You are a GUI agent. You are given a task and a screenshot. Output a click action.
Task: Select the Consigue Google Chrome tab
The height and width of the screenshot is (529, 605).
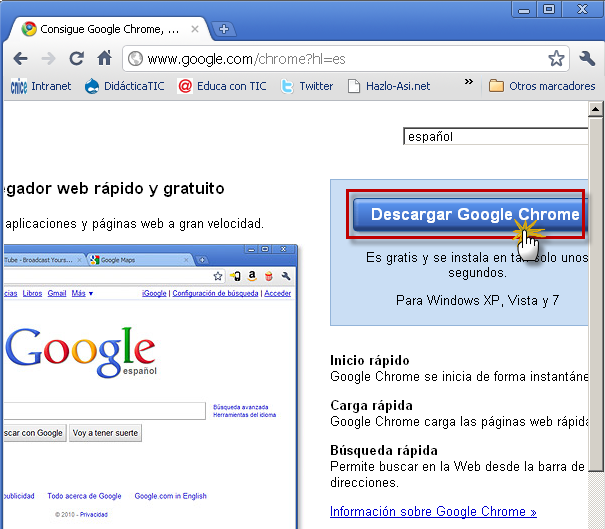(x=110, y=29)
